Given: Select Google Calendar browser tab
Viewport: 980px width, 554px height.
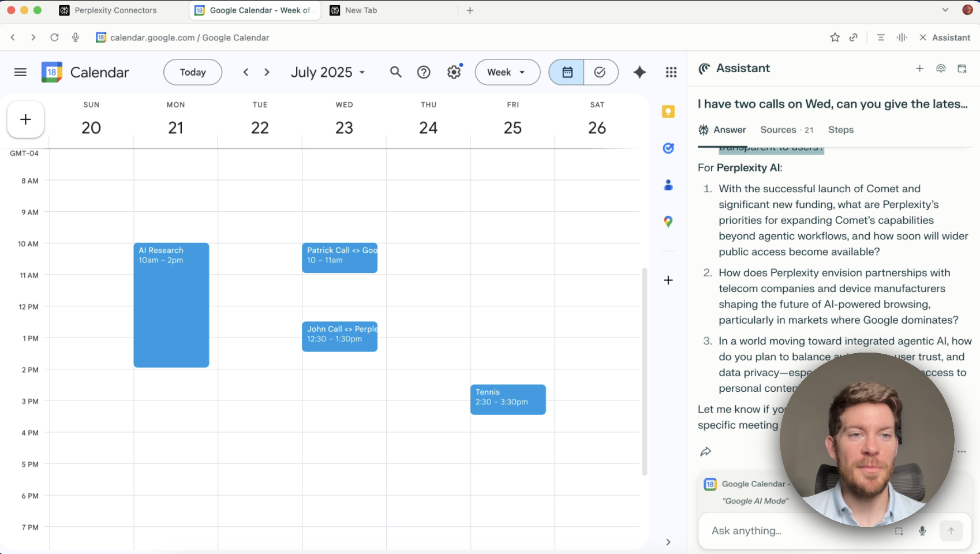Looking at the screenshot, I should 256,10.
